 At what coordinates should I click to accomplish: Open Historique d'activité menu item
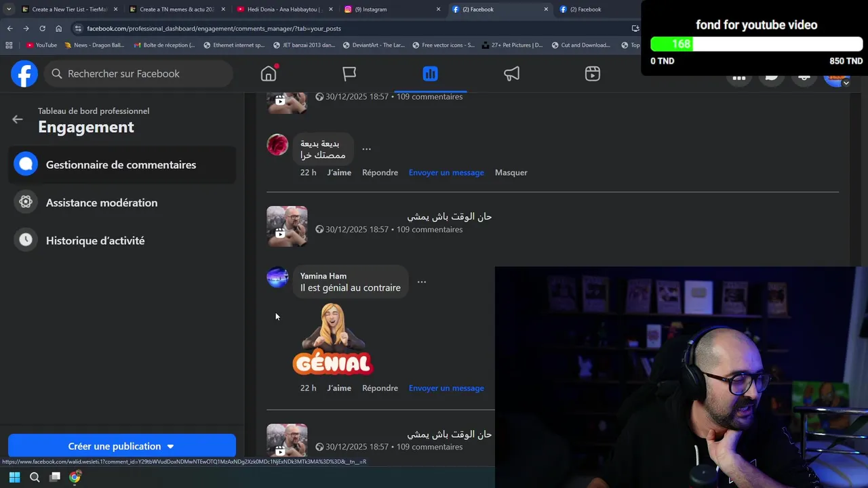[122, 241]
